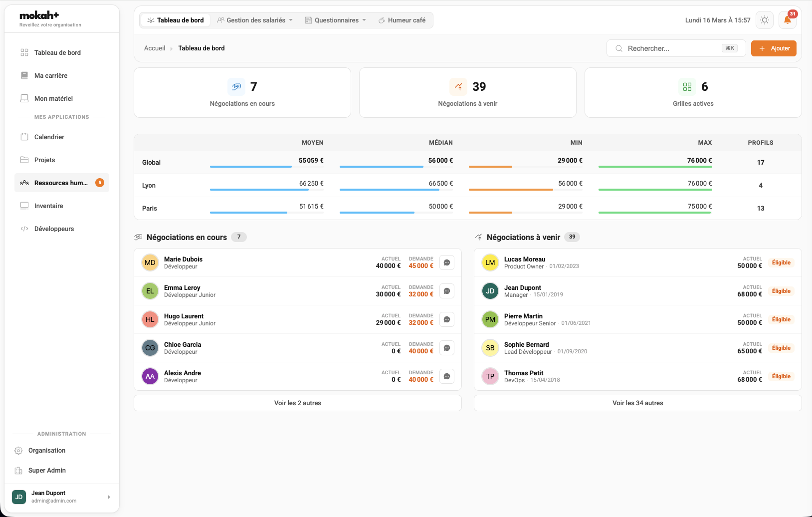Toggle the light/dark theme sun icon

point(765,20)
